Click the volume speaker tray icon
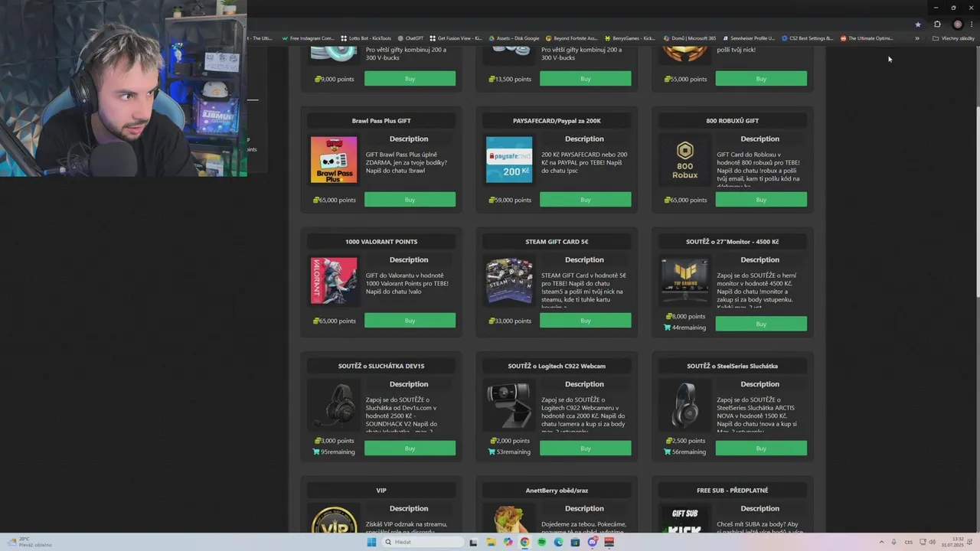The height and width of the screenshot is (551, 980). 932,542
